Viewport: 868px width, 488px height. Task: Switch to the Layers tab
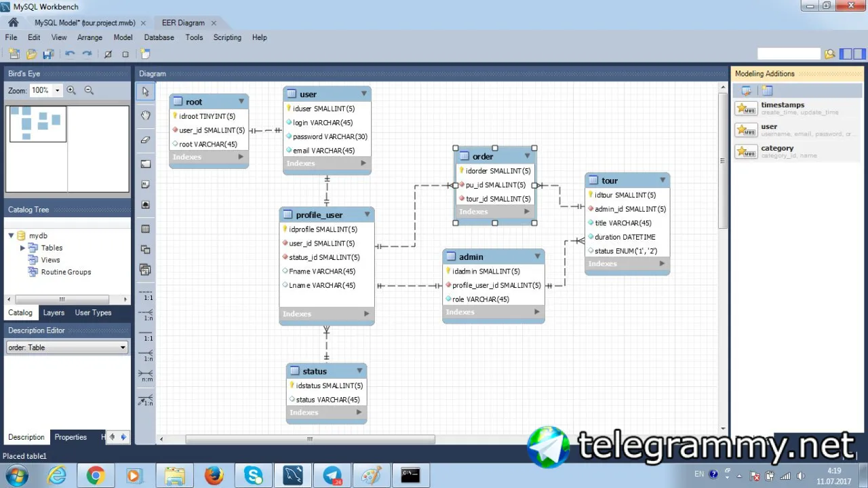54,313
